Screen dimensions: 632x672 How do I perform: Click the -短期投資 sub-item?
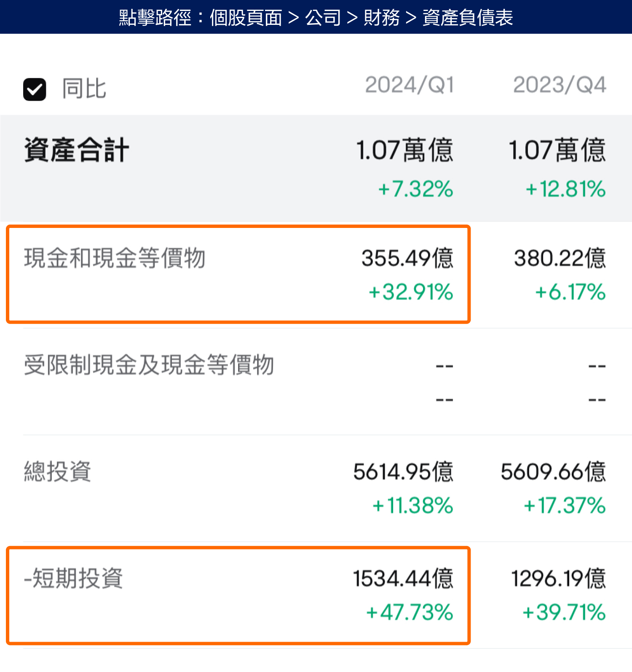point(73,578)
